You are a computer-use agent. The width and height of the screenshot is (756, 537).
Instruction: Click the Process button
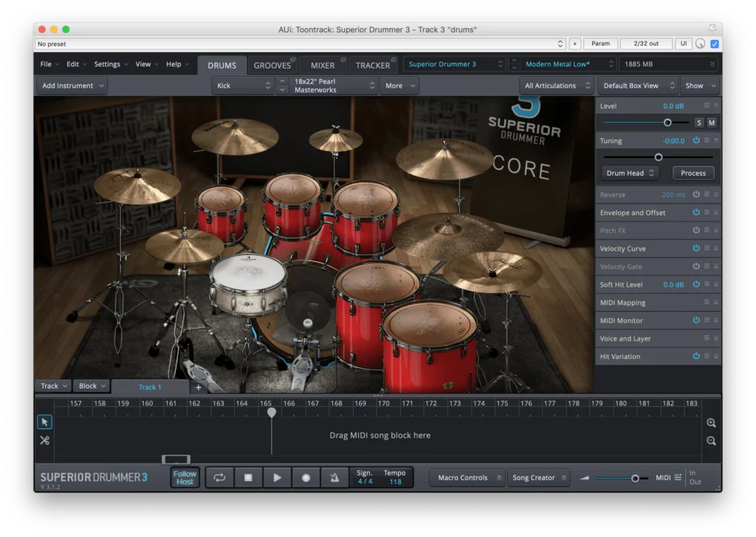coord(693,173)
